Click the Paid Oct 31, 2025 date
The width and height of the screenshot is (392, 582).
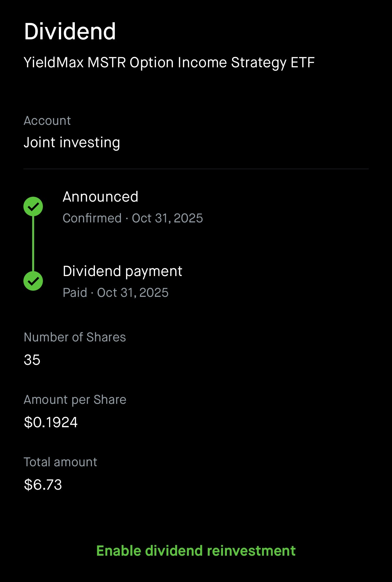click(x=115, y=293)
